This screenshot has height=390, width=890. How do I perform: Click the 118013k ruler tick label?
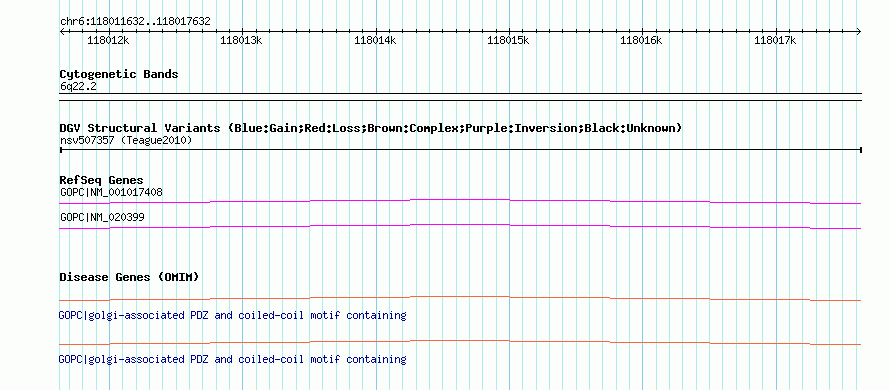pyautogui.click(x=241, y=40)
